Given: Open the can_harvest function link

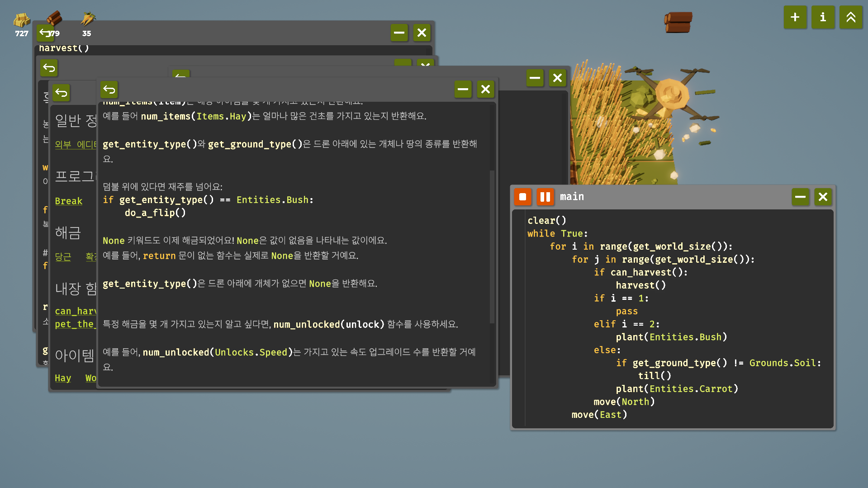Looking at the screenshot, I should (x=75, y=311).
